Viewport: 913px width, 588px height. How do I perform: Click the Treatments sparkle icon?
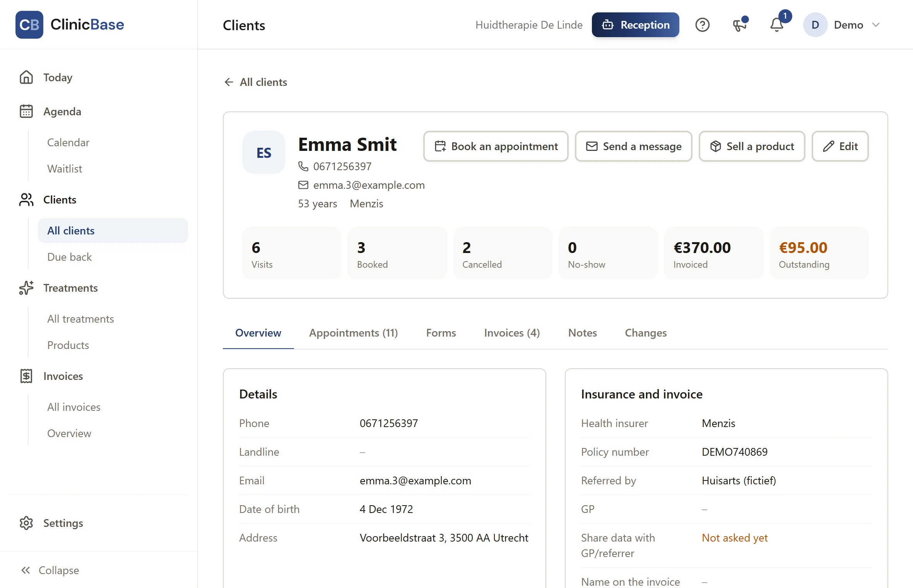pos(26,288)
